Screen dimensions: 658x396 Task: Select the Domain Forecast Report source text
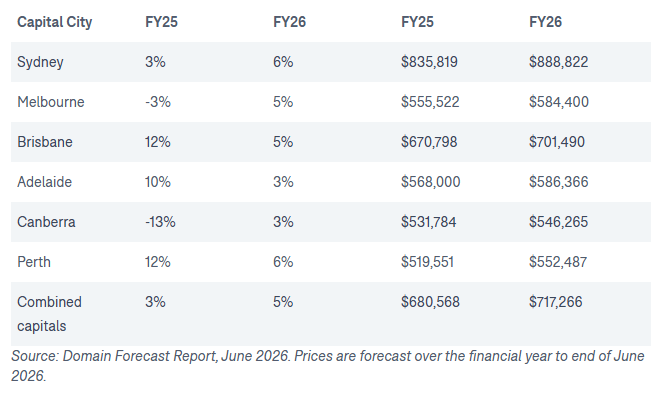(328, 366)
